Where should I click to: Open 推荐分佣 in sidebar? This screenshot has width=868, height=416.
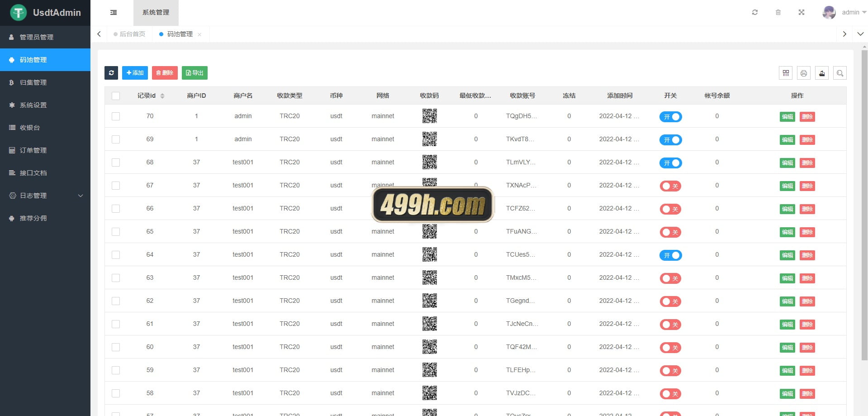click(x=45, y=218)
